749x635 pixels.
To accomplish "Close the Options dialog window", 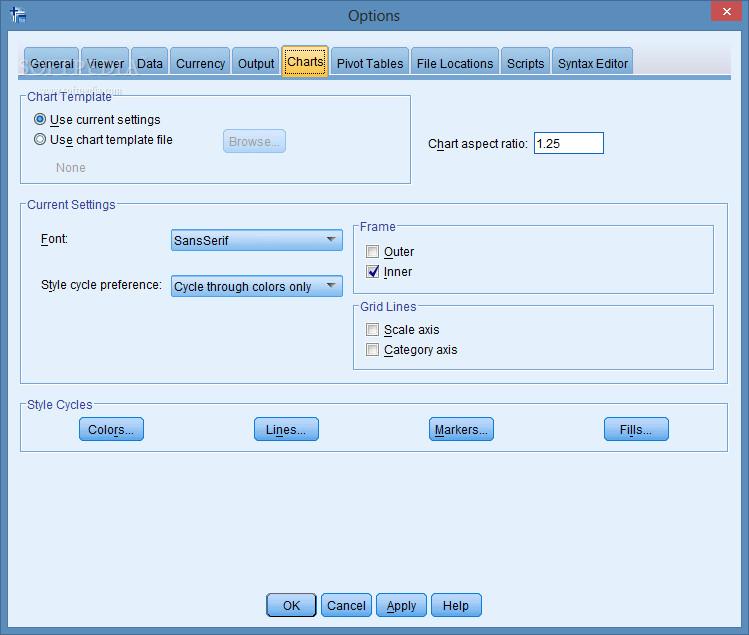I will pyautogui.click(x=727, y=11).
